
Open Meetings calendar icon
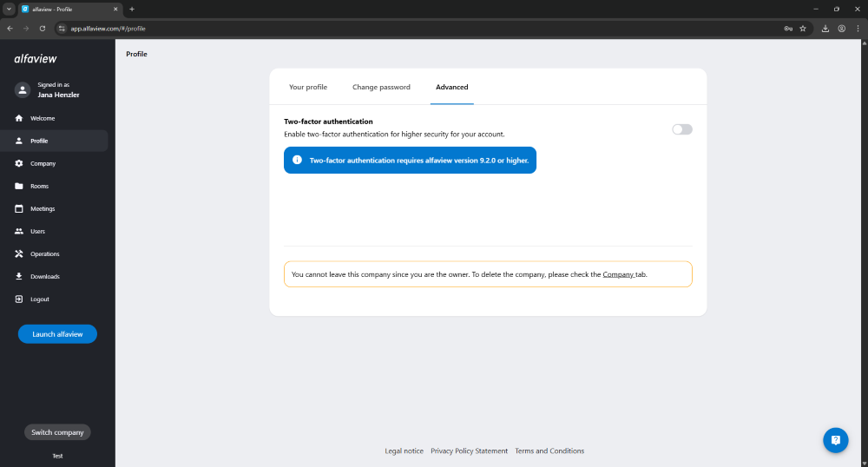pyautogui.click(x=19, y=208)
